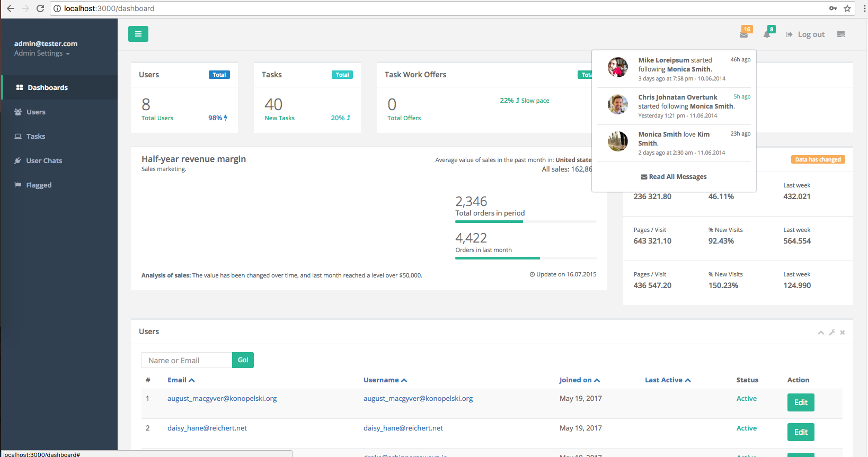
Task: Reload the page using browser refresh icon
Action: [x=40, y=8]
